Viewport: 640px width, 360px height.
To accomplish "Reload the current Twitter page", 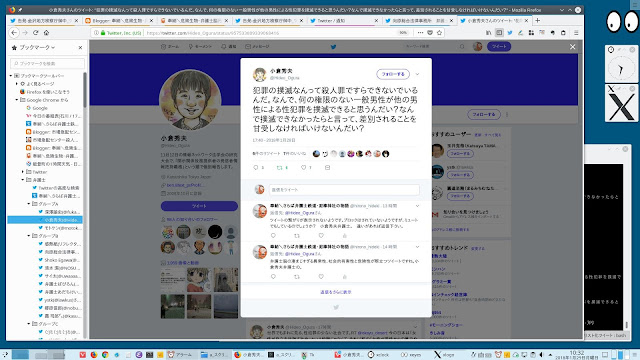I will pyautogui.click(x=36, y=33).
